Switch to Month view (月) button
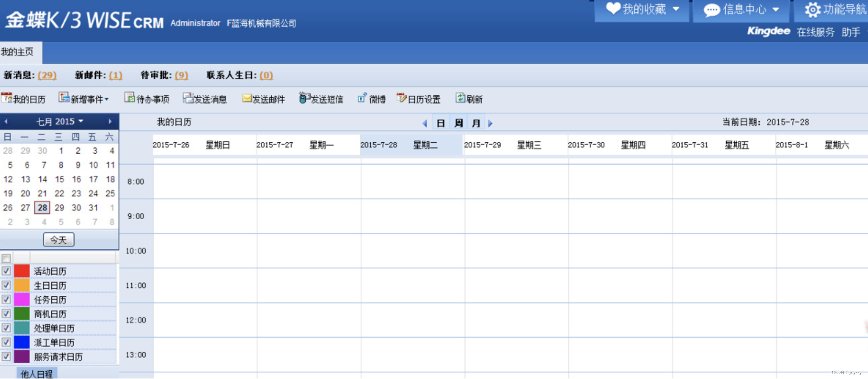 pos(476,123)
